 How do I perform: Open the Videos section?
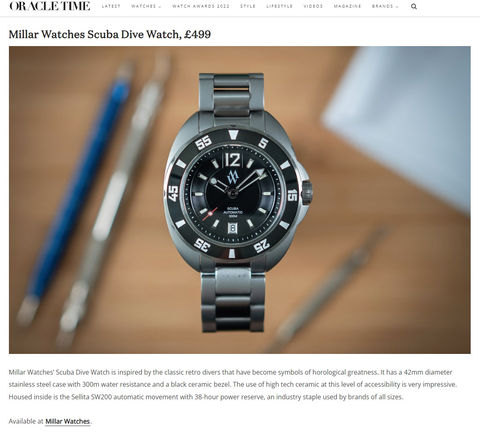point(313,6)
